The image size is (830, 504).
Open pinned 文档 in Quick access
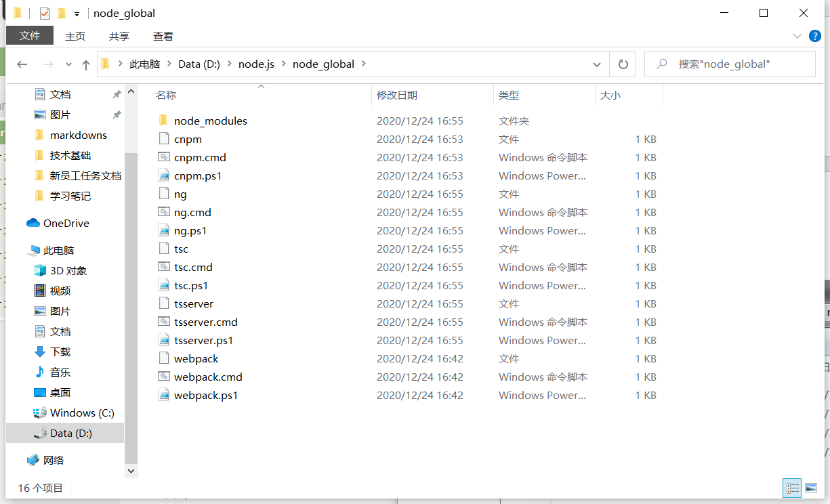click(x=60, y=94)
